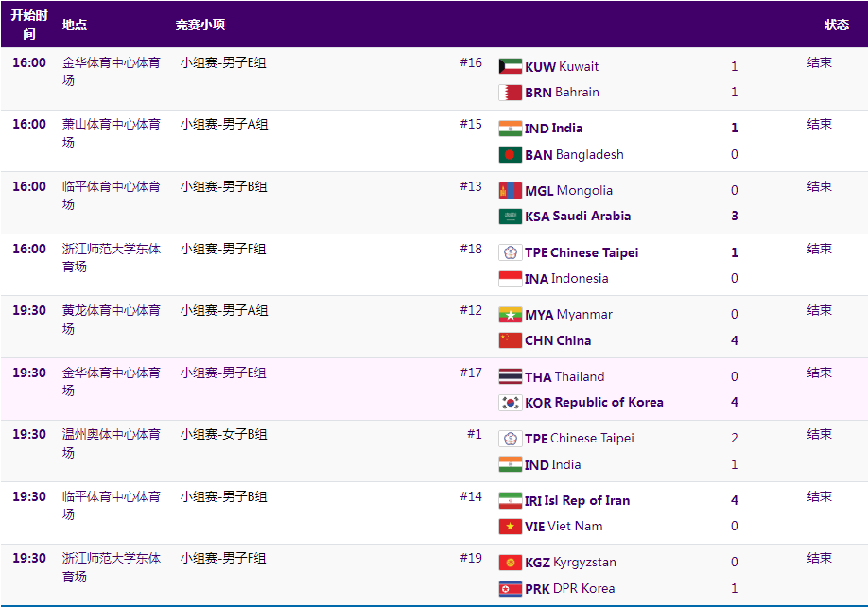Viewport: 868px width, 607px height.
Task: Click the Kyrgyzstan flag icon
Action: pyautogui.click(x=510, y=563)
